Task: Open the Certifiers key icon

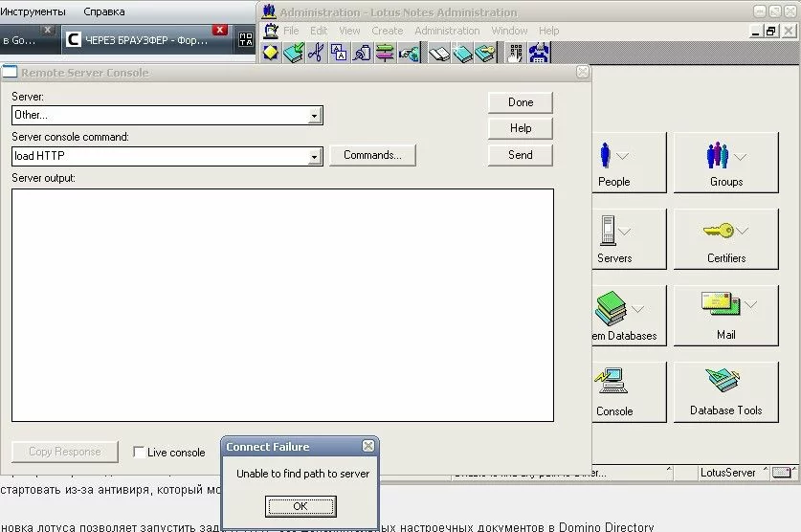Action: [x=725, y=239]
